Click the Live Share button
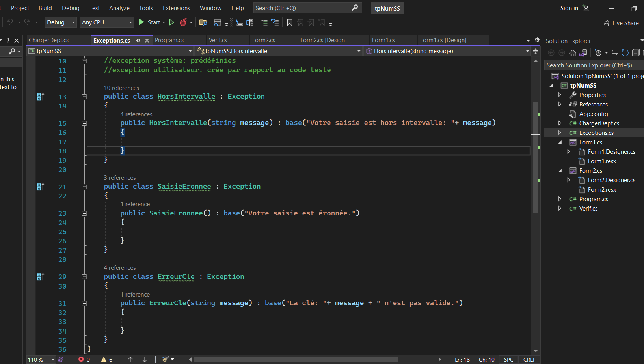 pyautogui.click(x=621, y=23)
